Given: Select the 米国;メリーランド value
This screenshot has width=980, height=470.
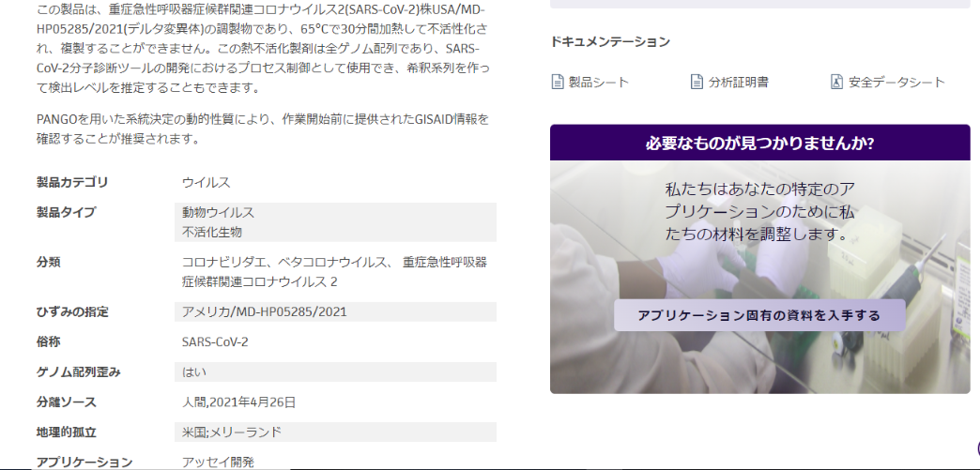Looking at the screenshot, I should point(232,432).
